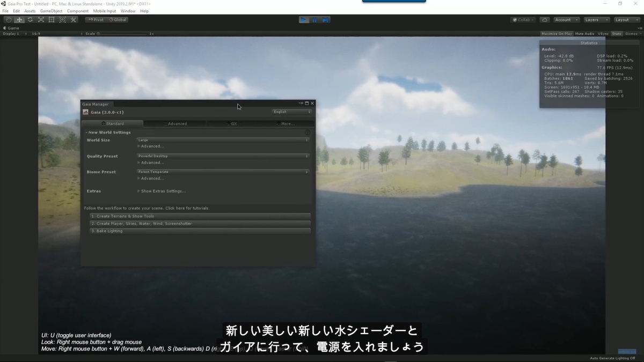Viewport: 644px width, 362px height.
Task: Open the English language dropdown
Action: [291, 112]
